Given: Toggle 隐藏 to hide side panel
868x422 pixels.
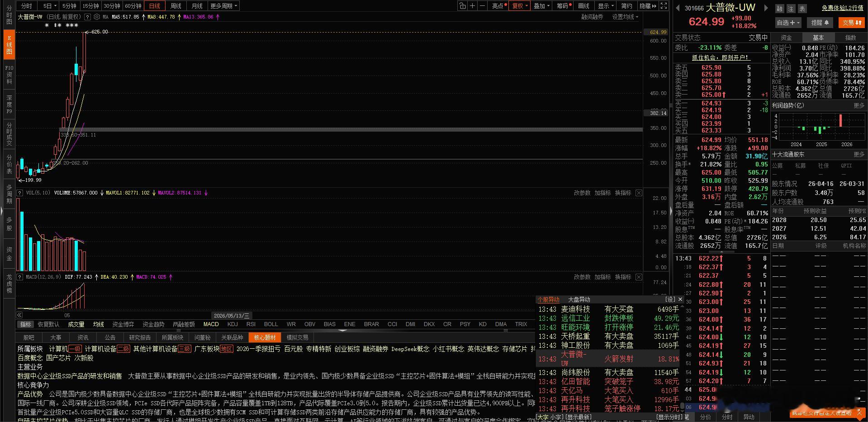Looking at the screenshot, I should pyautogui.click(x=647, y=6).
